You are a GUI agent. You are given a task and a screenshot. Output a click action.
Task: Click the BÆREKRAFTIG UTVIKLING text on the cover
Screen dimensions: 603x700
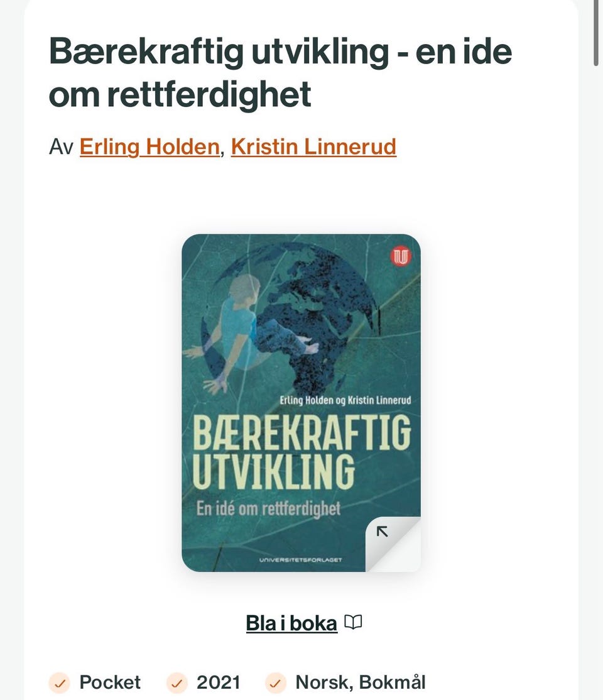pos(301,452)
